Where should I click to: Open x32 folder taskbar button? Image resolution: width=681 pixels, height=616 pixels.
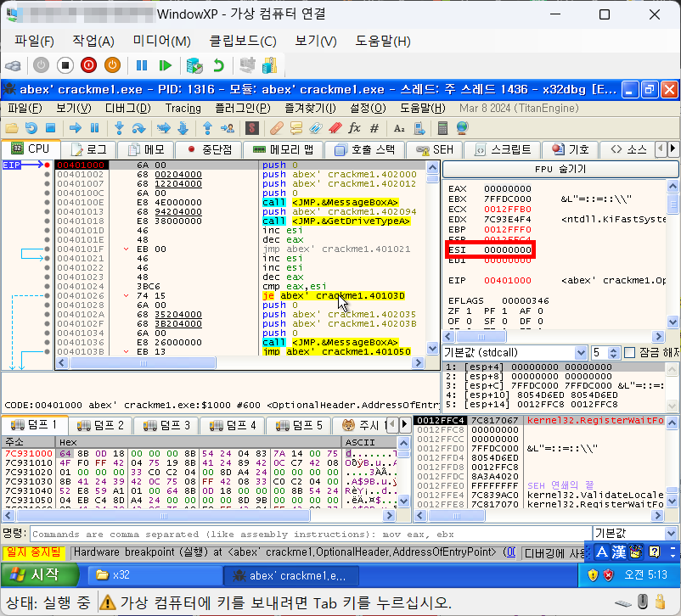click(x=155, y=575)
